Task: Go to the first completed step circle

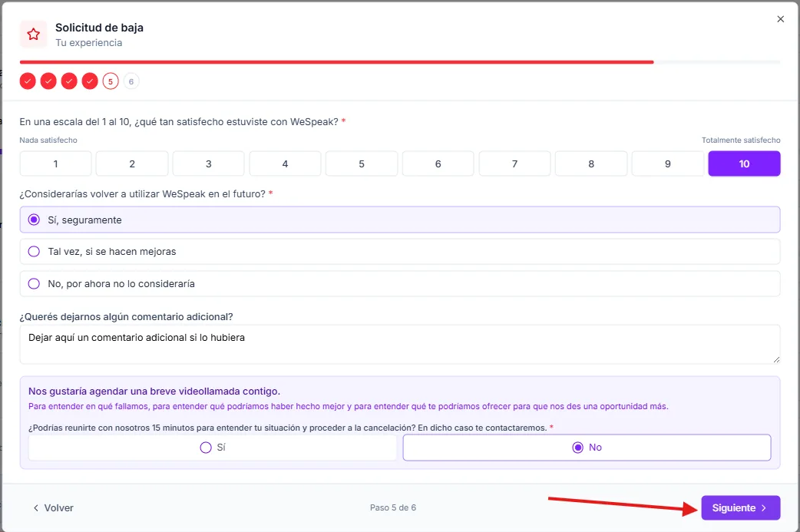Action: pos(28,81)
